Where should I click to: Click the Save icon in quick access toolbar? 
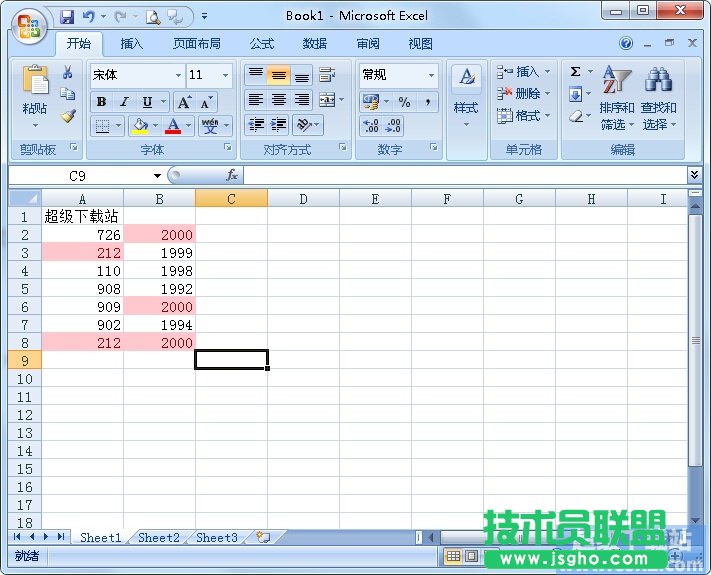67,16
